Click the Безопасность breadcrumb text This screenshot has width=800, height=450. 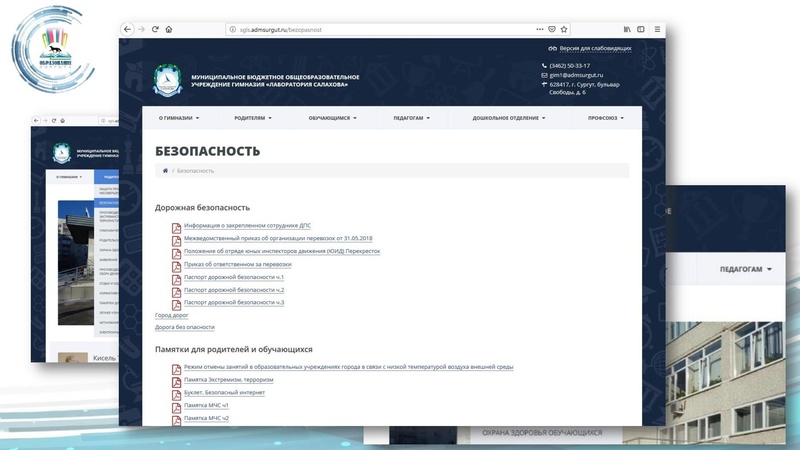point(195,171)
